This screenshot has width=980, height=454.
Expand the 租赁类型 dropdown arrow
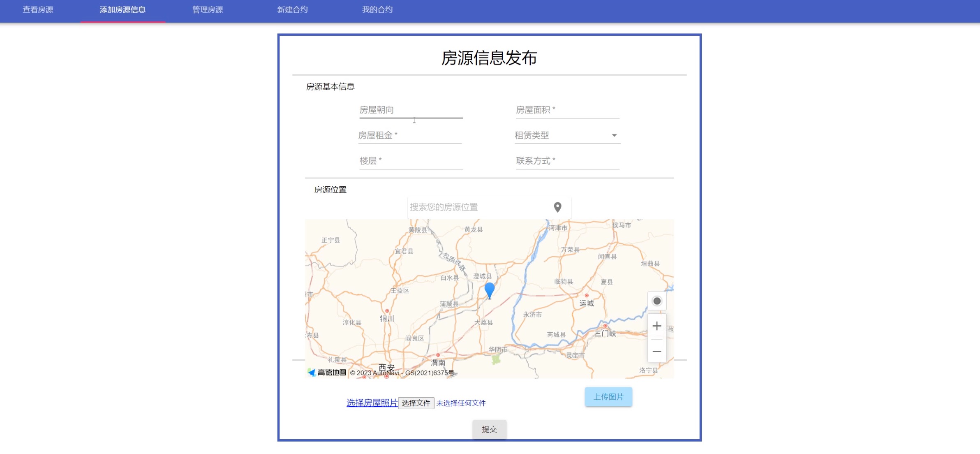614,135
